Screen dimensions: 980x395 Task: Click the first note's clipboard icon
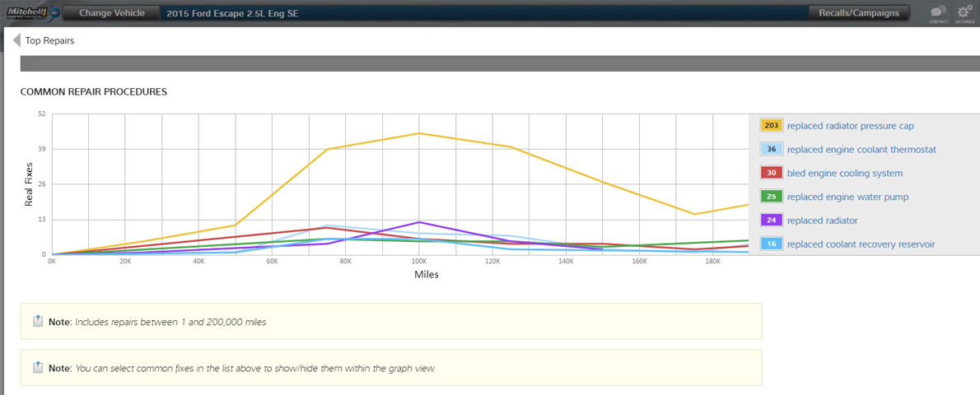coord(38,322)
